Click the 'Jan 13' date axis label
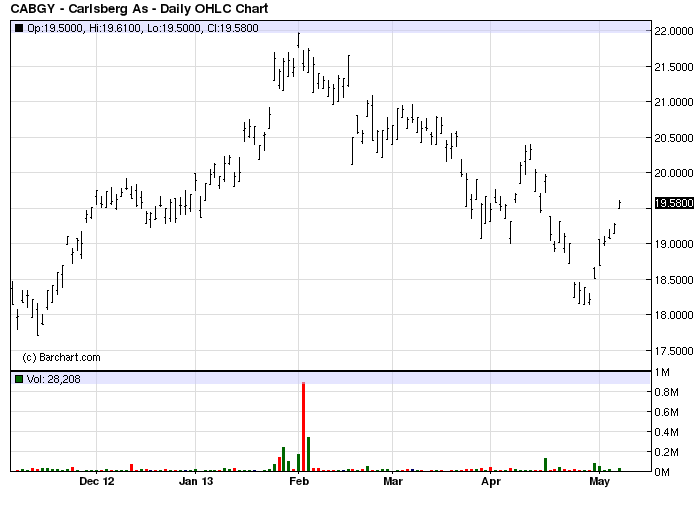 pos(196,481)
